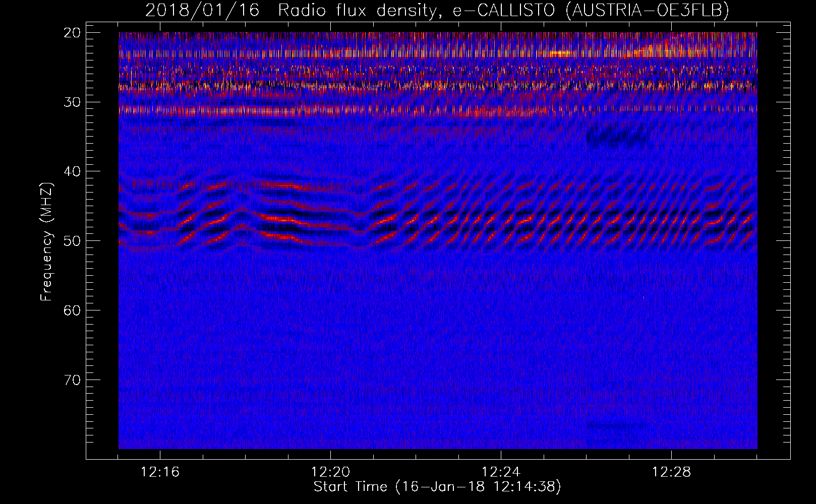Screen dimensions: 816x504
Task: Click the 12:28 time tick label
Action: tap(671, 472)
